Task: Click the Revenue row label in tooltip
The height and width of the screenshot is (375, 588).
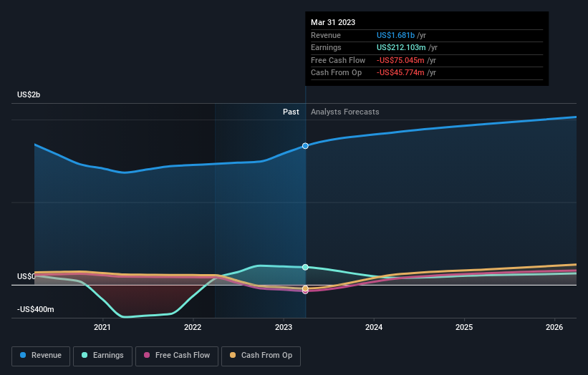Action: (326, 35)
